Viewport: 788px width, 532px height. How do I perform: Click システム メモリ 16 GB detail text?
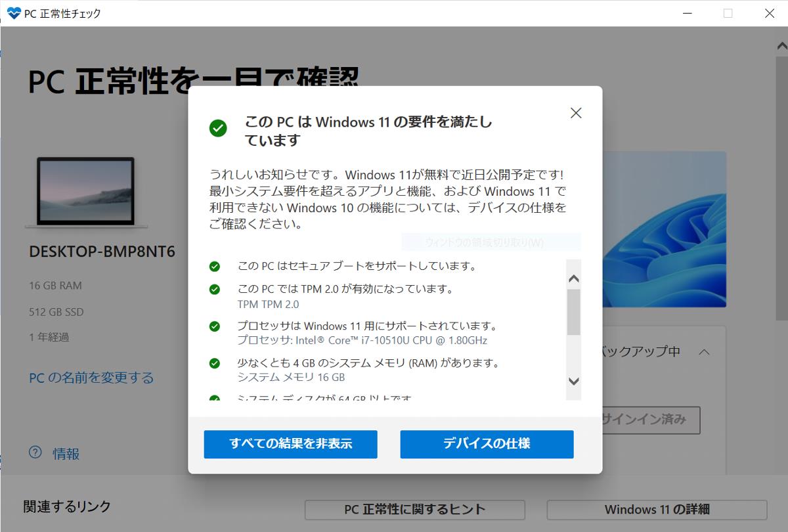[x=291, y=377]
